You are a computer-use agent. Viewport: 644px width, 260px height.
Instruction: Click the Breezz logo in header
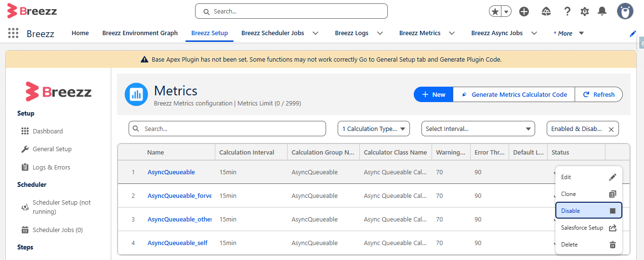[32, 11]
